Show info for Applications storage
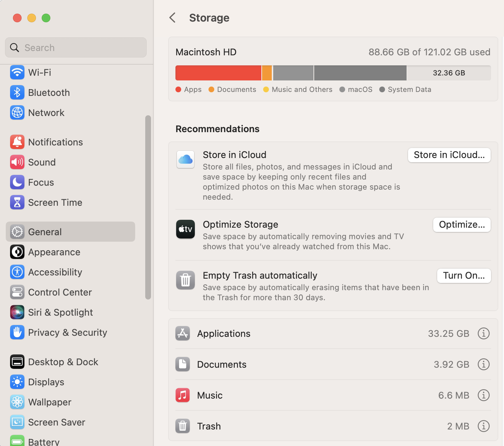This screenshot has height=446, width=504. click(x=484, y=334)
